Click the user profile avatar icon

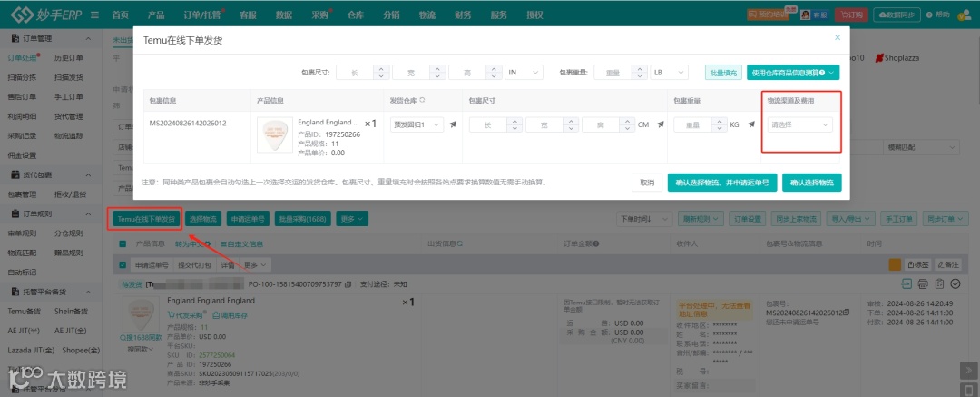pyautogui.click(x=963, y=15)
